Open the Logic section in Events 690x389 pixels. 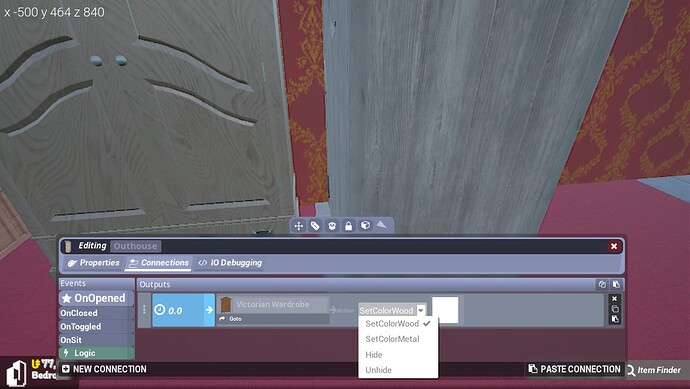96,353
